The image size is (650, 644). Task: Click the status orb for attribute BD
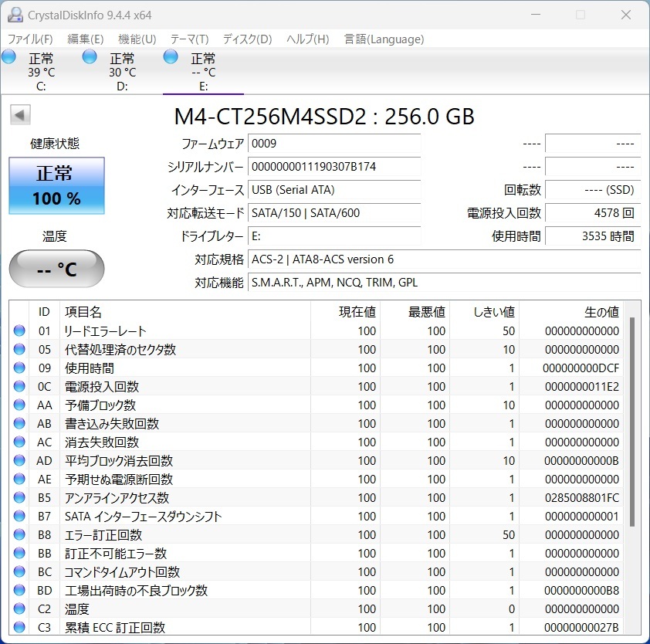[19, 590]
